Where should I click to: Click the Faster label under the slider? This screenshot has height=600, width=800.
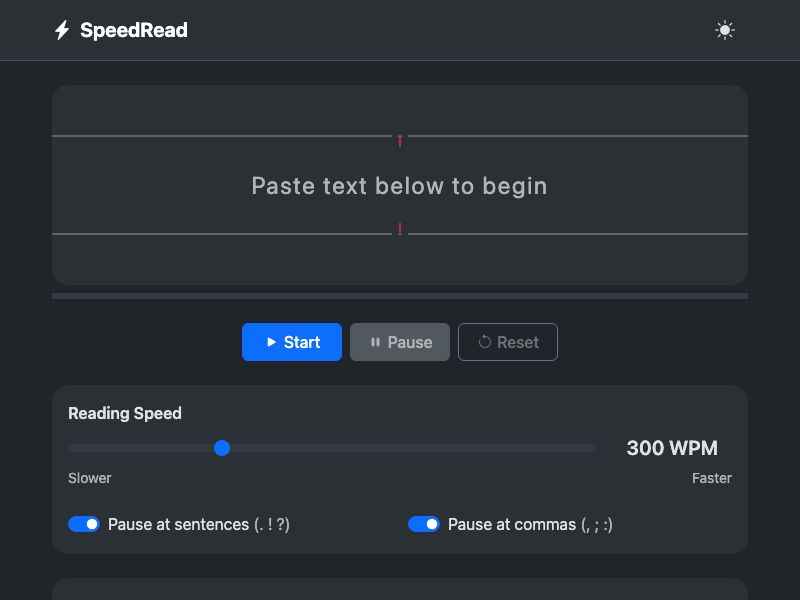coord(712,478)
